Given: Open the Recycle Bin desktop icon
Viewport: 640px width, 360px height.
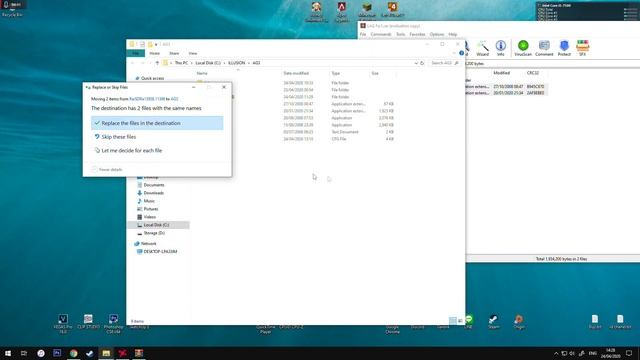Looking at the screenshot, I should click(12, 9).
